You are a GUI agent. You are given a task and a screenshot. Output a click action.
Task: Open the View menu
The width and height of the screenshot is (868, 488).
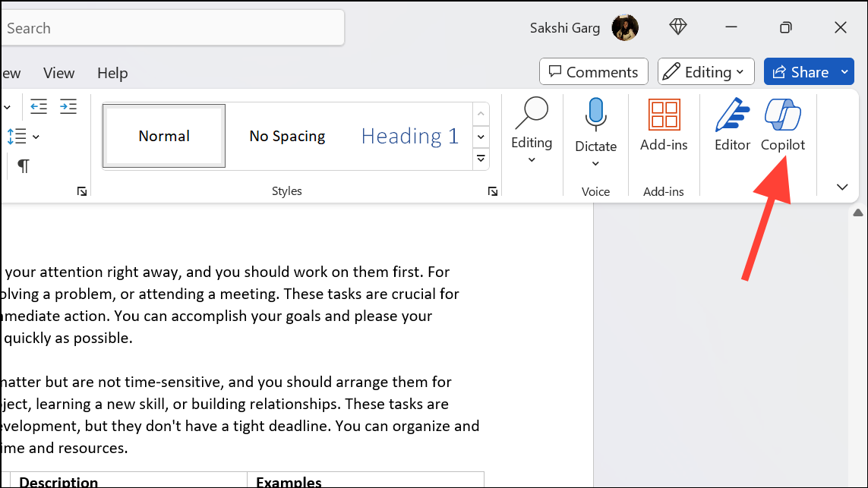(x=58, y=73)
